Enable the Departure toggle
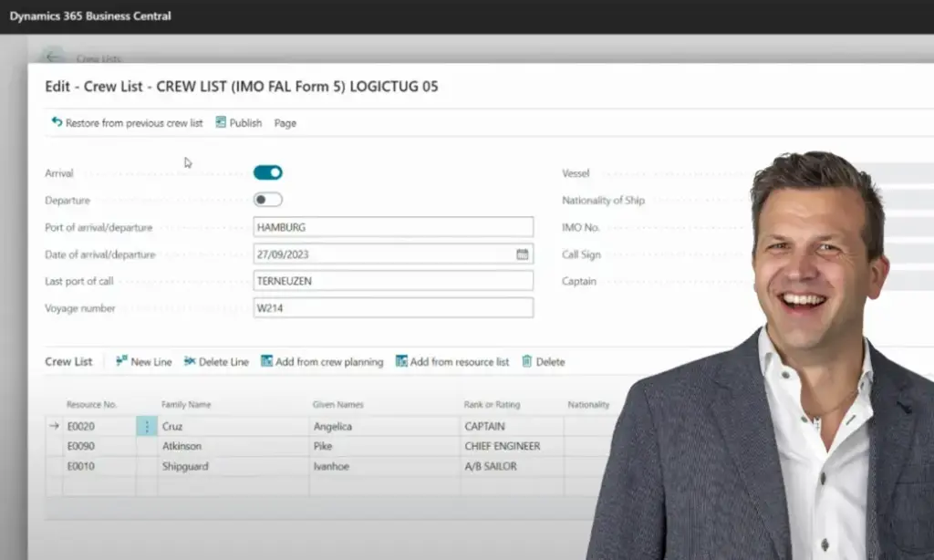 268,200
